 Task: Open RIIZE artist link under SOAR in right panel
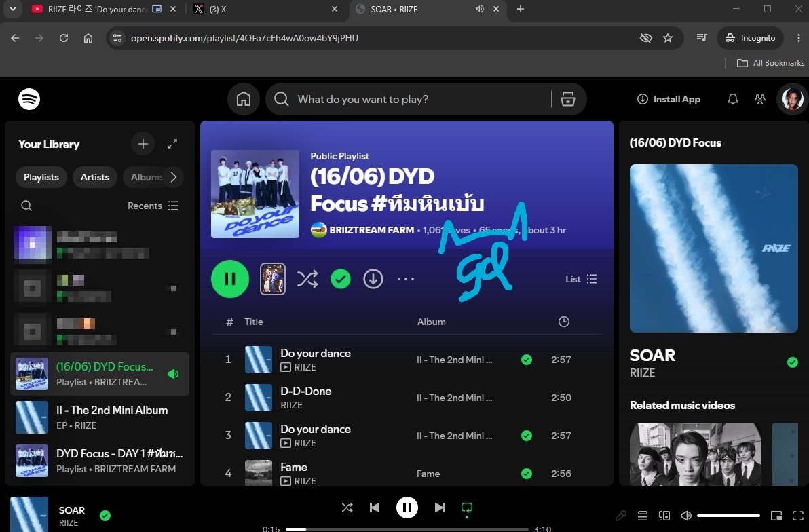tap(642, 373)
